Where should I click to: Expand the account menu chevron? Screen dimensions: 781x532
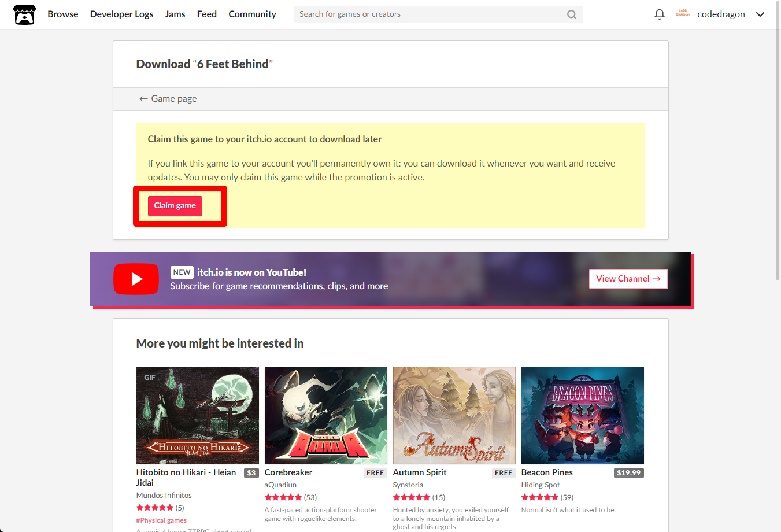click(760, 14)
